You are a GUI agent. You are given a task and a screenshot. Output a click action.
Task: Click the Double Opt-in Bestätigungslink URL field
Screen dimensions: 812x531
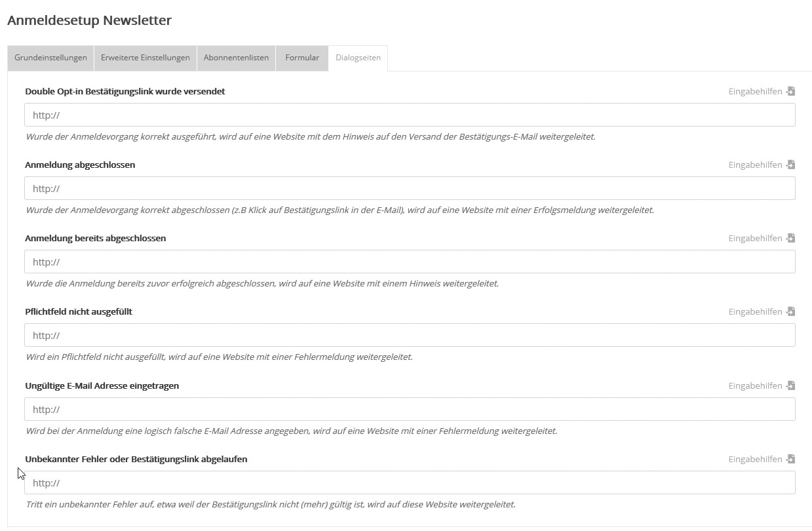[x=410, y=115]
